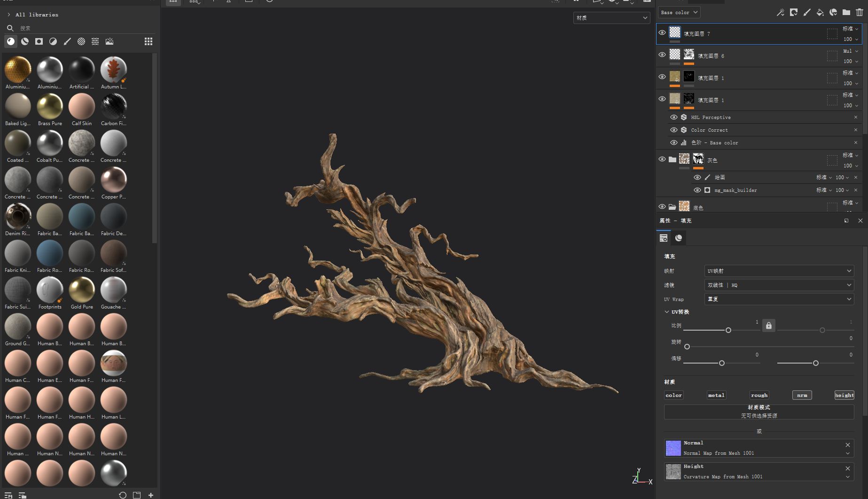868x499 pixels.
Task: Toggle visibility of HSL Perceptive filter
Action: coord(674,117)
